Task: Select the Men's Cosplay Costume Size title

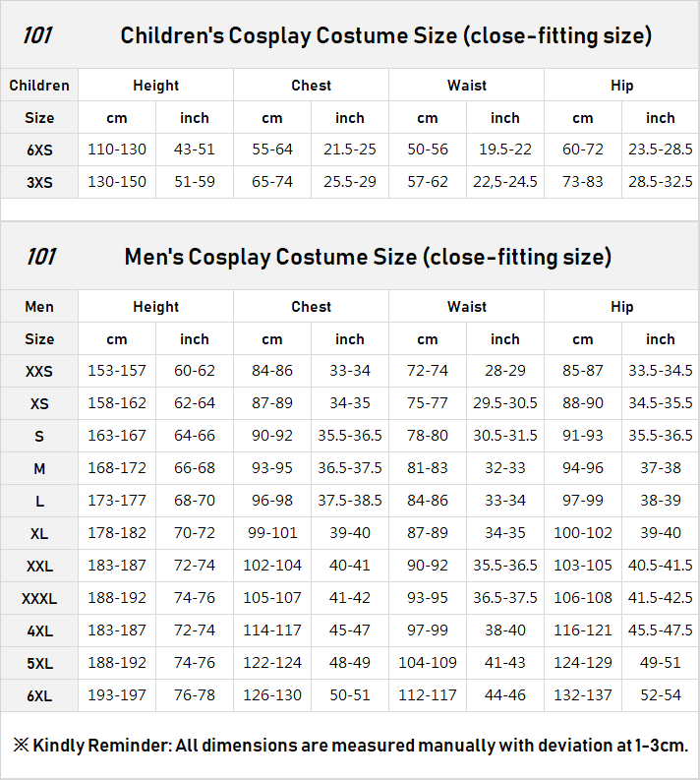Action: point(368,258)
